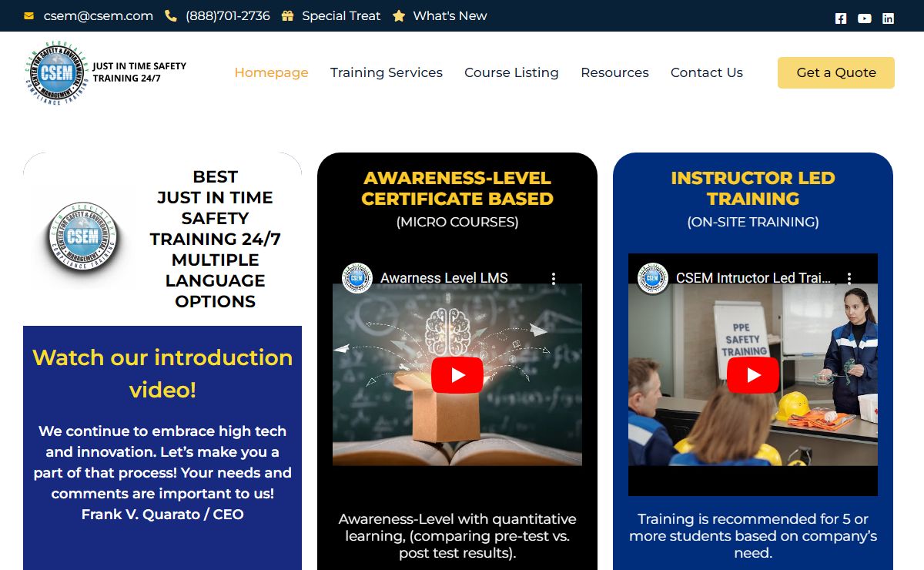
Task: Open the Facebook social icon
Action: click(841, 18)
